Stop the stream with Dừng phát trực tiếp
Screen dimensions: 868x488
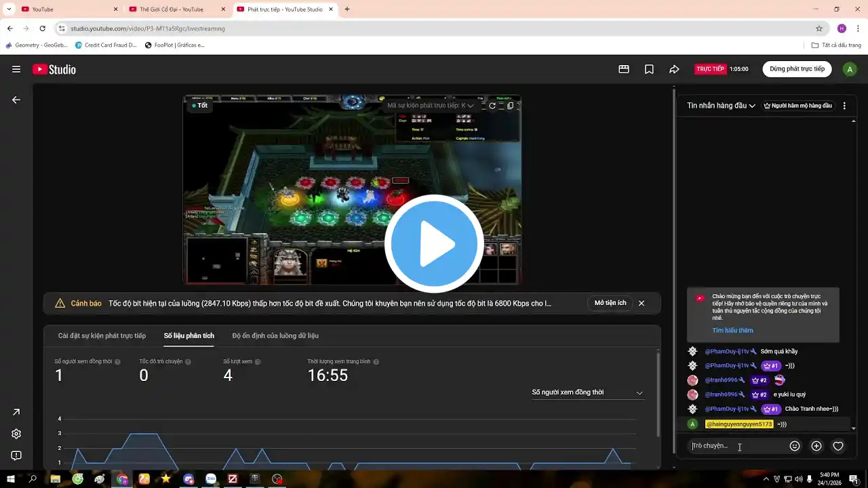coord(797,69)
